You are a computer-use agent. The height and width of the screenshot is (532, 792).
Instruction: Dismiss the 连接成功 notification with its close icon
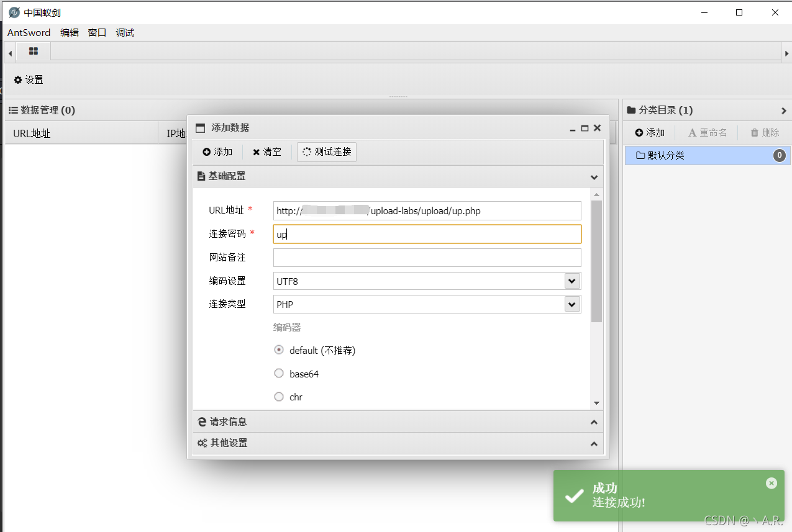(772, 483)
